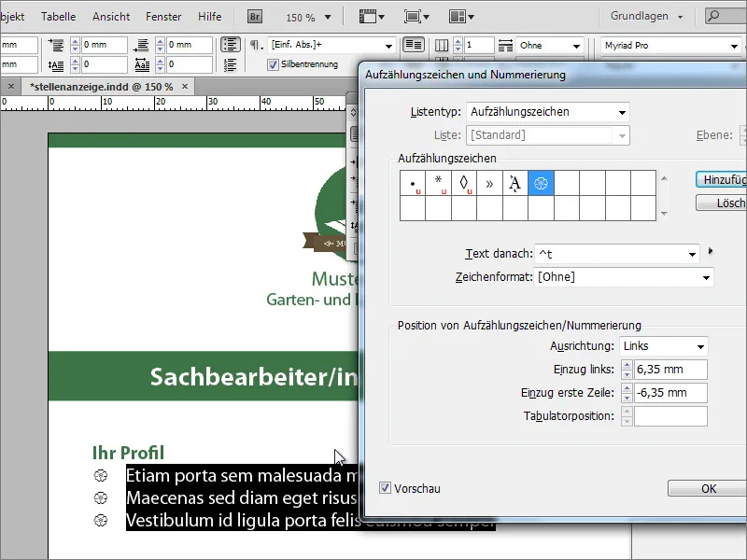Launch Adobe Bridge from the application bar

[x=253, y=15]
